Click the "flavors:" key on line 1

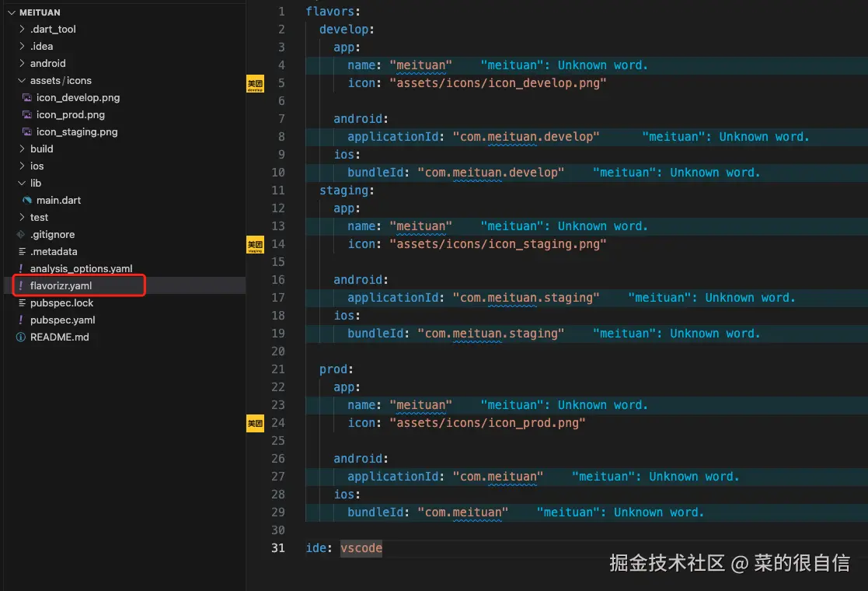coord(333,11)
